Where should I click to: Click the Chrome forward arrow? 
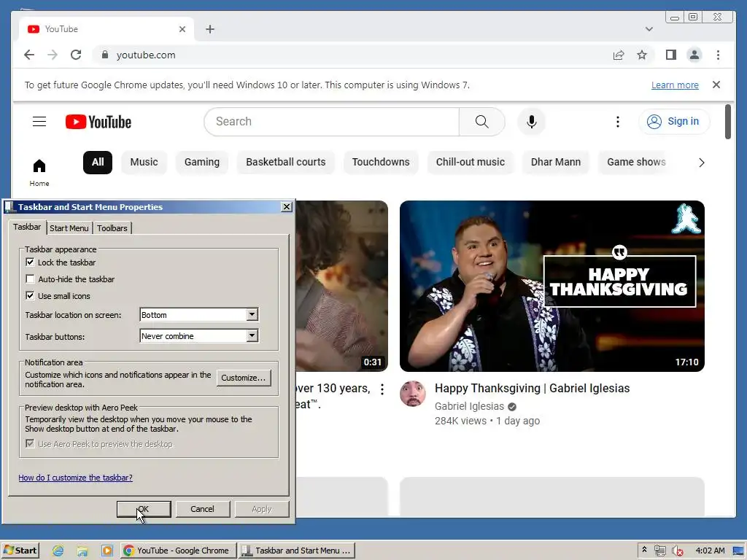pyautogui.click(x=53, y=55)
